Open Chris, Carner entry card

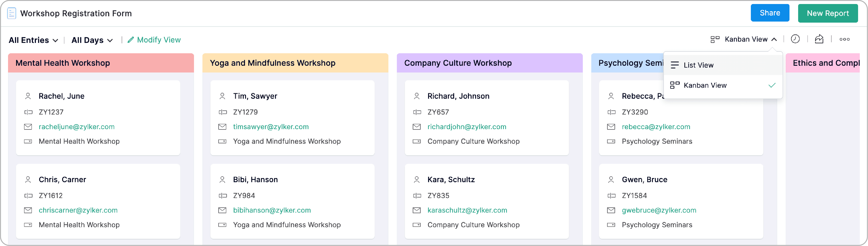pos(98,201)
